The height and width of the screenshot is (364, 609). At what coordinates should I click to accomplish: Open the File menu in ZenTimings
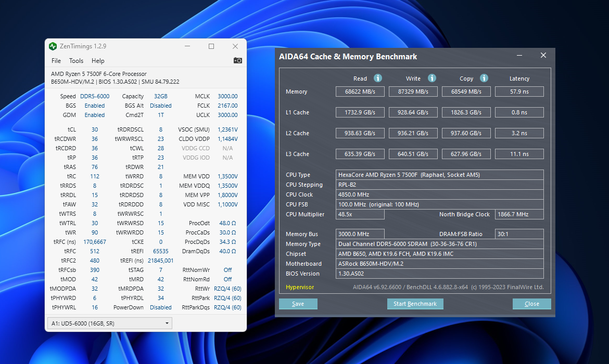tap(56, 61)
